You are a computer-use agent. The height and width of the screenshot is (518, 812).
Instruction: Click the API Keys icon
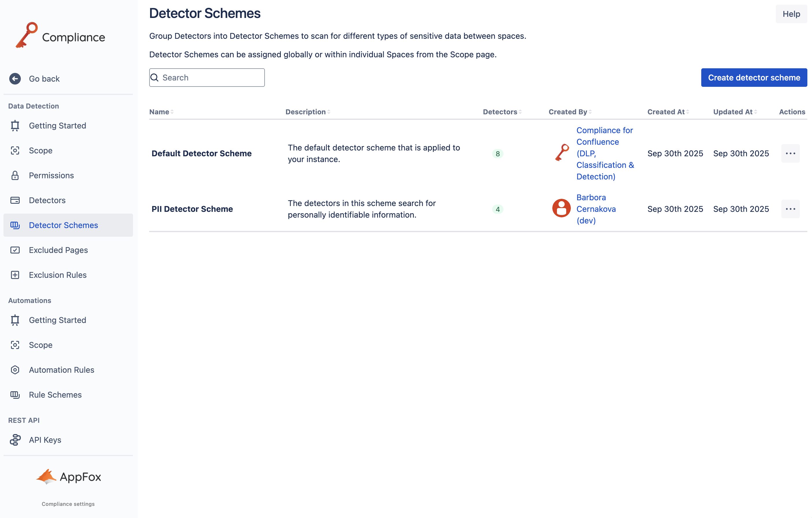coord(15,440)
